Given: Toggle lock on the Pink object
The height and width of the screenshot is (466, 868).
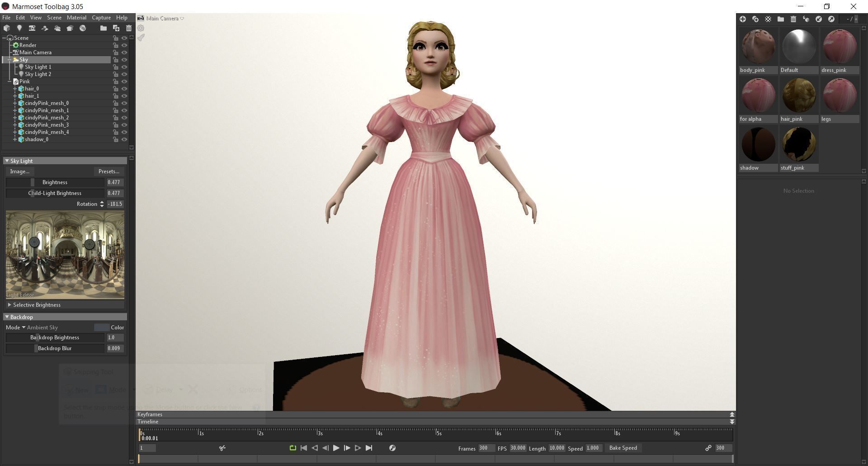Looking at the screenshot, I should point(116,81).
